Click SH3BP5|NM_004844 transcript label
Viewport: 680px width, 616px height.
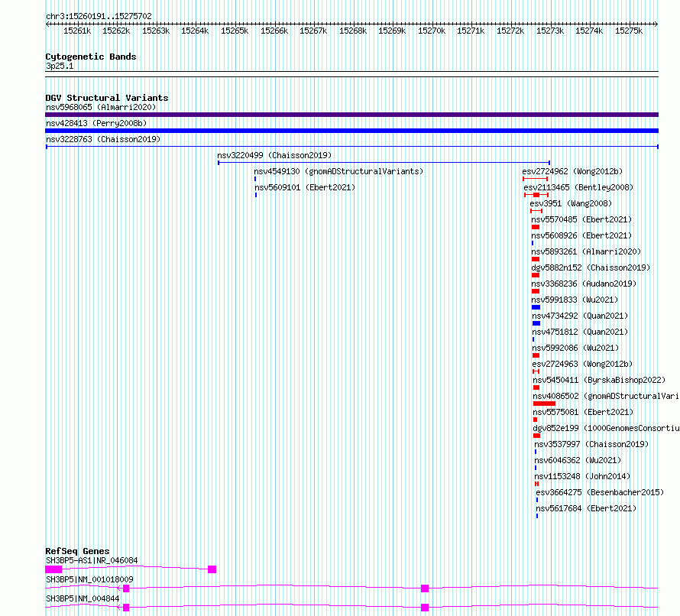point(83,598)
